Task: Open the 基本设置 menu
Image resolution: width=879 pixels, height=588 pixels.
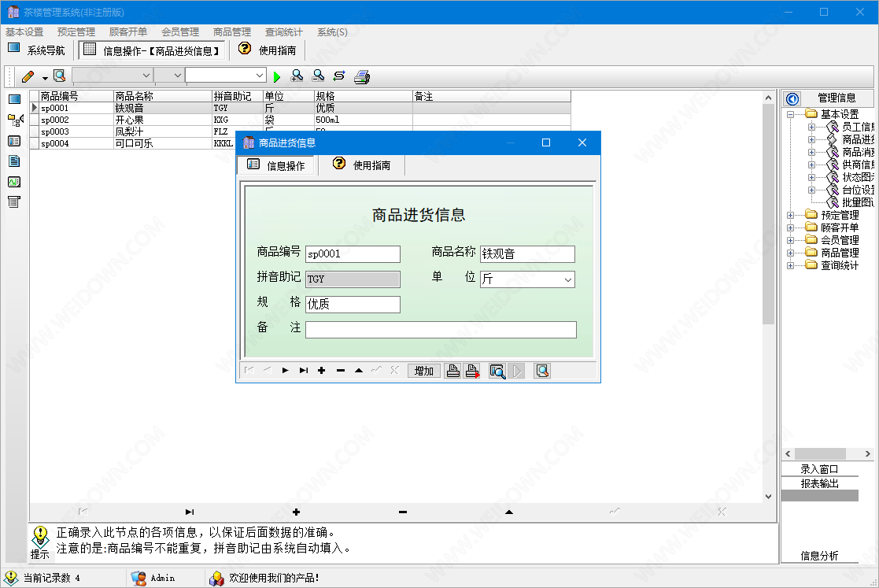Action: 24,32
